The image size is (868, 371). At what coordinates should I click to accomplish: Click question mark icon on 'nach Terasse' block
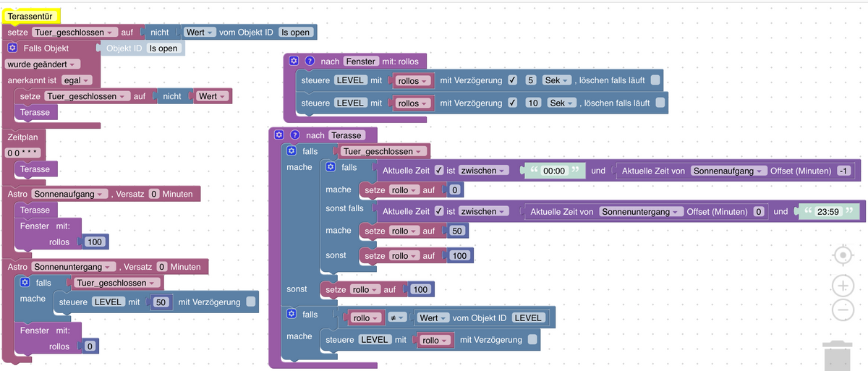(294, 135)
